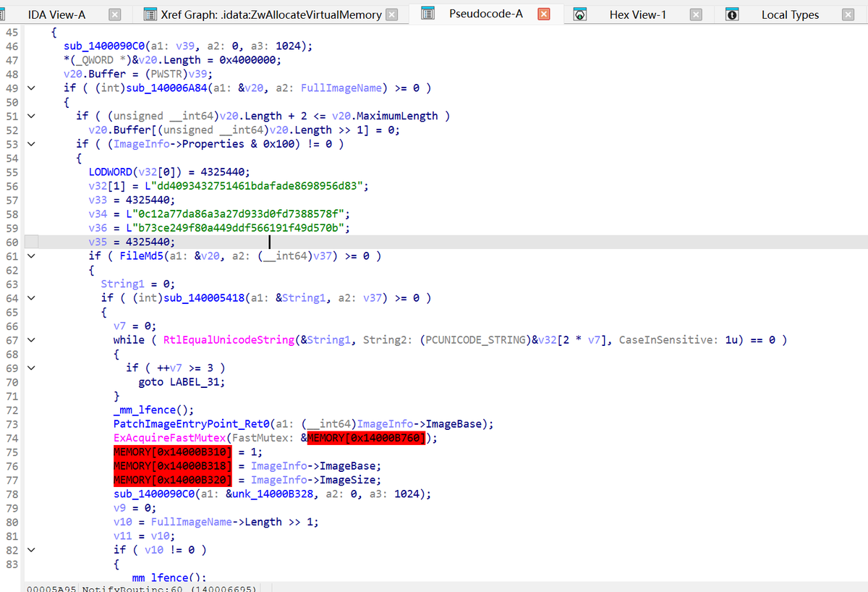Screen dimensions: 868x592
Task: Click String1 = 0 assignment on line 63
Action: point(137,284)
